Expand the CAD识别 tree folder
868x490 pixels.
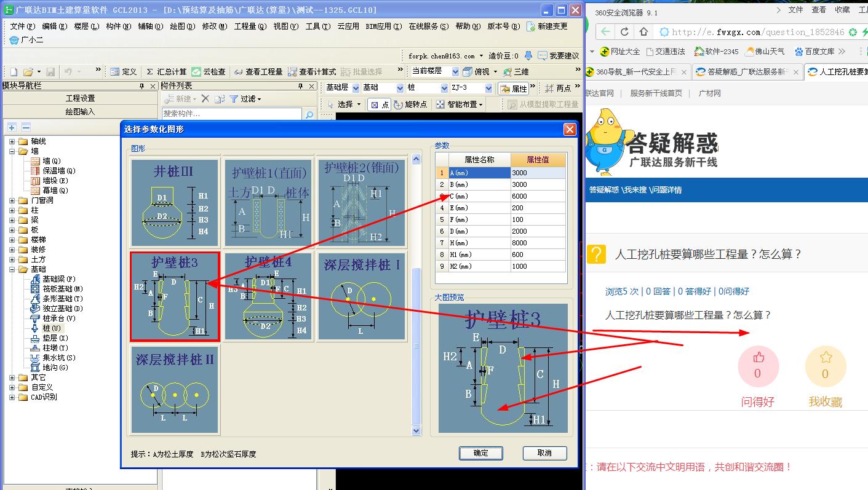tap(12, 397)
